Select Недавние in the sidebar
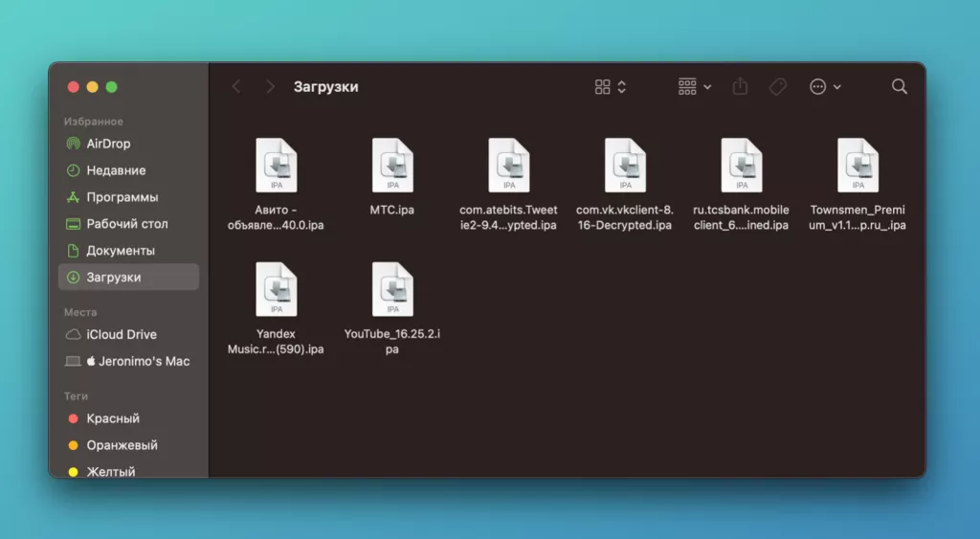Viewport: 980px width, 539px height. tap(116, 170)
